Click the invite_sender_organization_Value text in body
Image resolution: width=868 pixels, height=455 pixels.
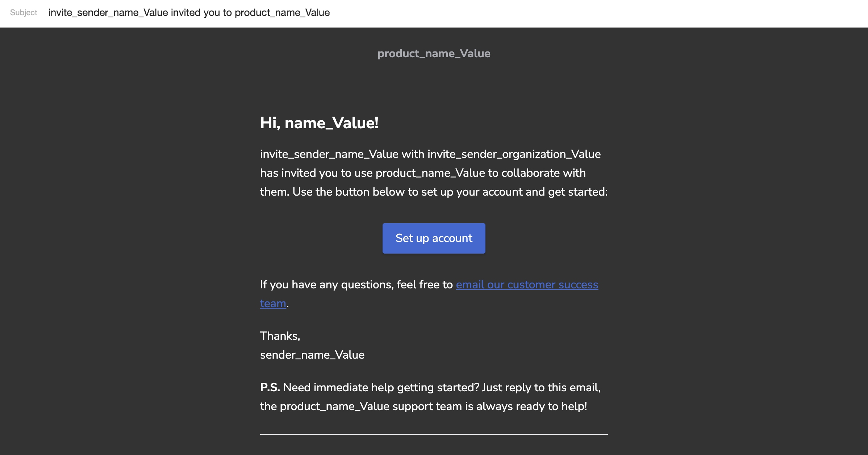click(x=514, y=154)
